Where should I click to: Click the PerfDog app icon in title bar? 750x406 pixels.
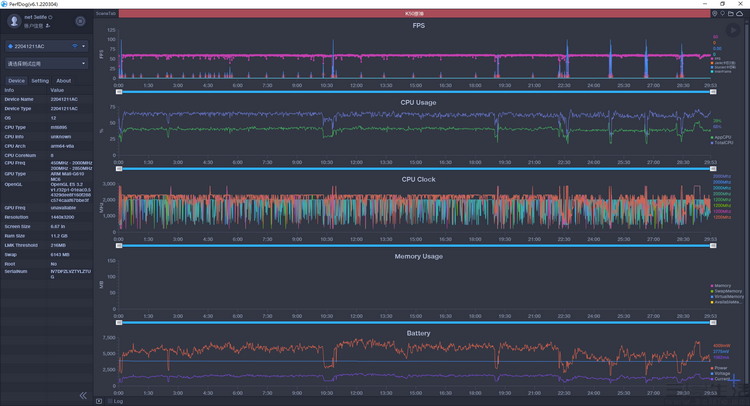pos(4,4)
